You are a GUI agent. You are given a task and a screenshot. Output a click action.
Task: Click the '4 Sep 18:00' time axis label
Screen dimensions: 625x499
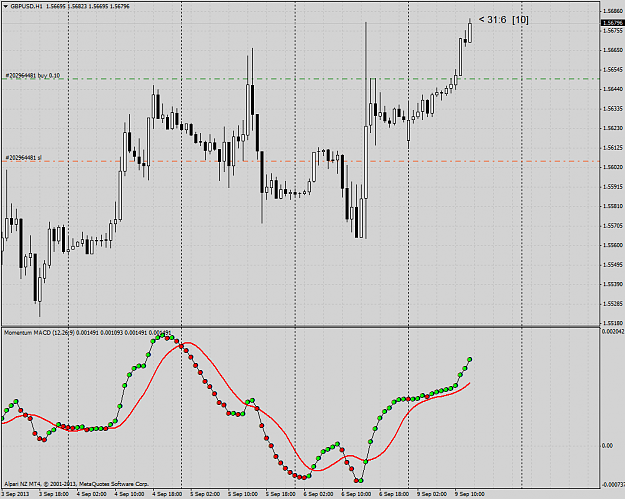167,494
